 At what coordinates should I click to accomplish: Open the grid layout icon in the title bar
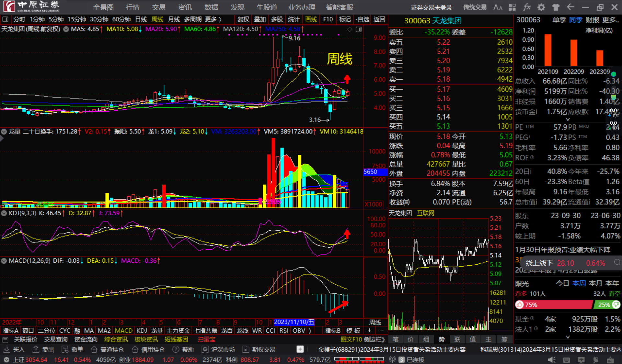tap(512, 7)
